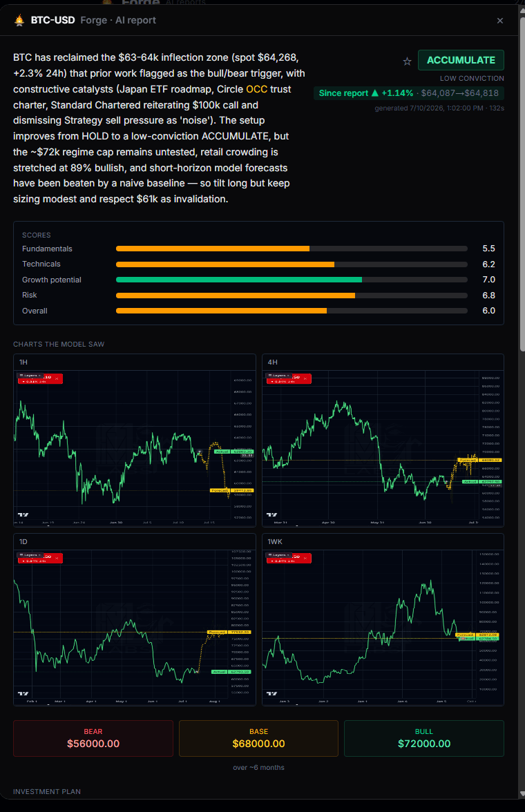Click the generated 7/10/2026 timestamp
This screenshot has height=812, width=525.
[439, 108]
